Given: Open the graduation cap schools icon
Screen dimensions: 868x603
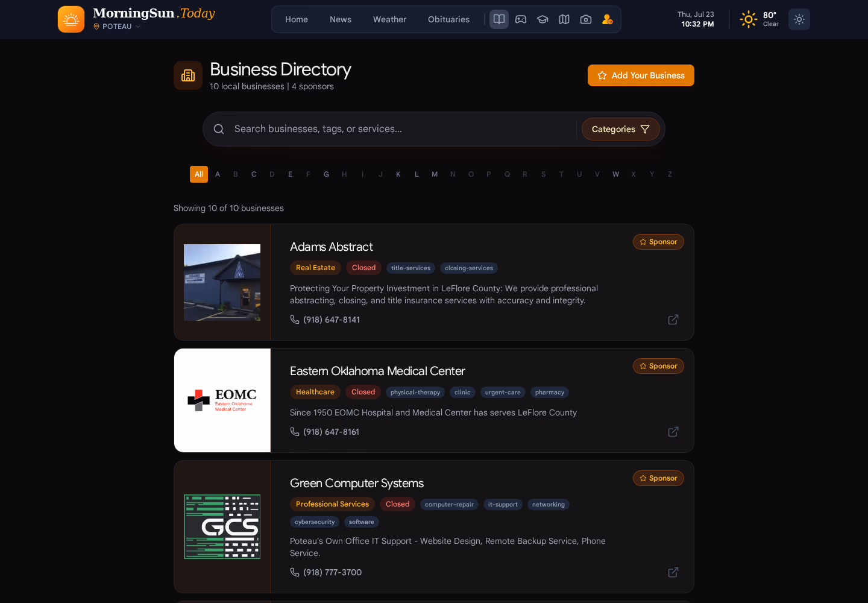Looking at the screenshot, I should (x=542, y=19).
